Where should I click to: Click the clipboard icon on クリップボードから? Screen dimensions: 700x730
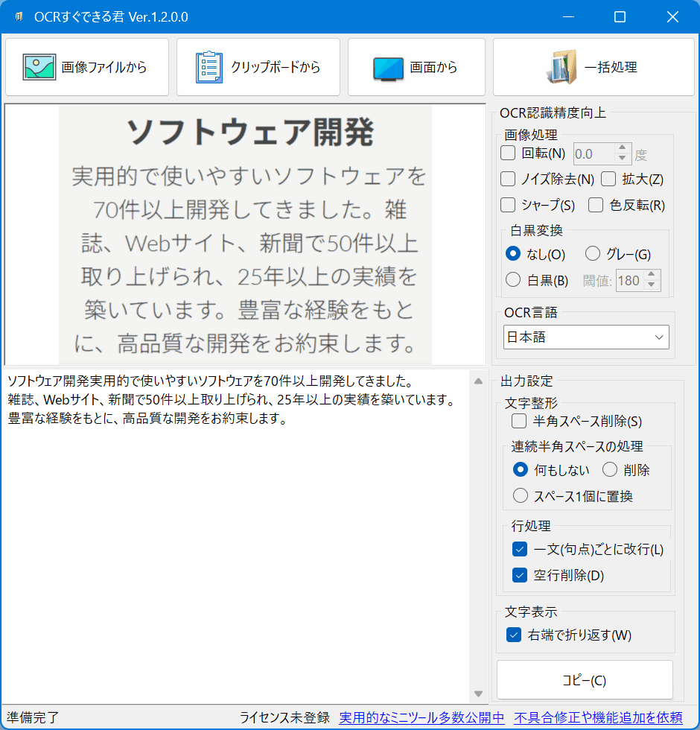pyautogui.click(x=209, y=67)
